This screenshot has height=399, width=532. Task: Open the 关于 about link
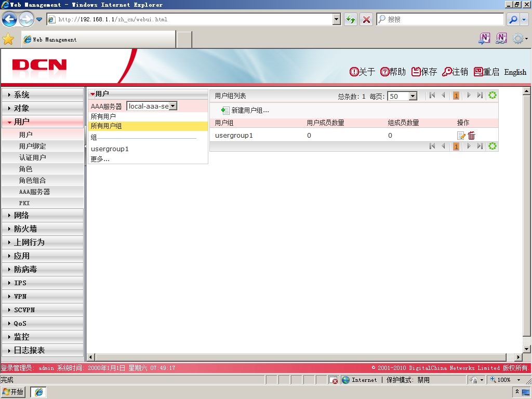(362, 72)
